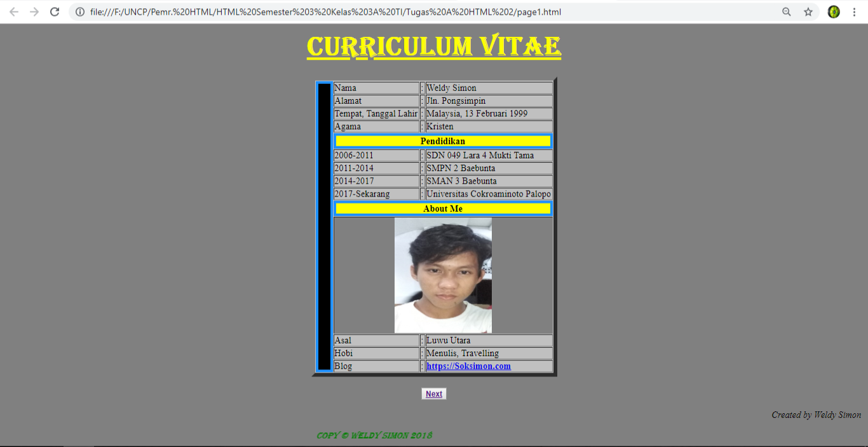Reload the page with the refresh icon
This screenshot has height=447, width=868.
(x=55, y=12)
